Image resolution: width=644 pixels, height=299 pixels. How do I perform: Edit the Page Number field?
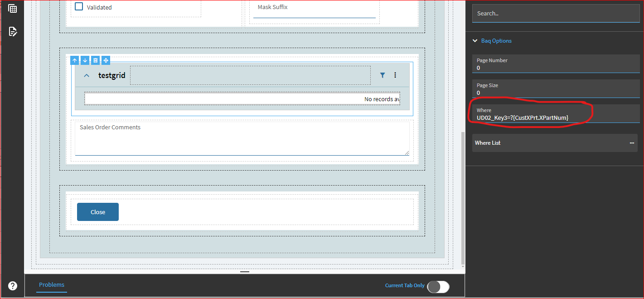click(x=556, y=64)
